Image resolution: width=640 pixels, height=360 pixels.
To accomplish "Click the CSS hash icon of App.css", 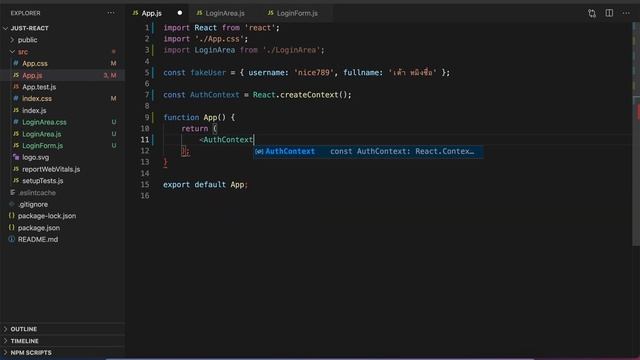I will pos(16,63).
